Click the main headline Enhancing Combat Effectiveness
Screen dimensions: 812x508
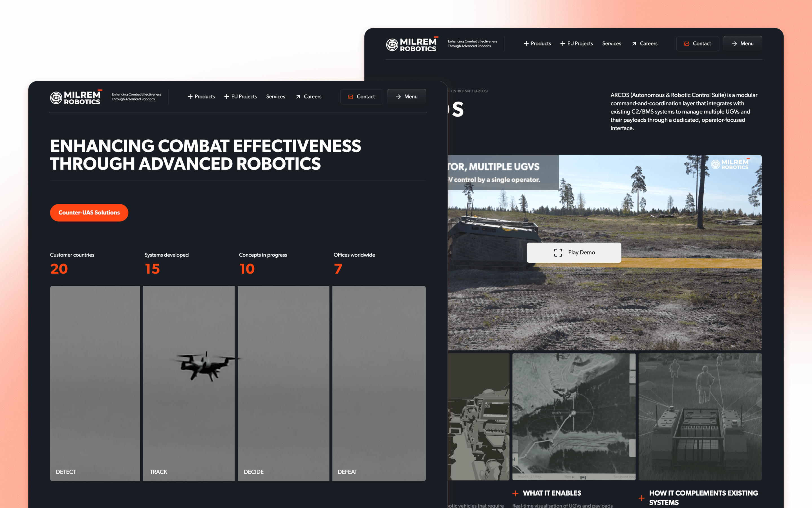click(205, 155)
